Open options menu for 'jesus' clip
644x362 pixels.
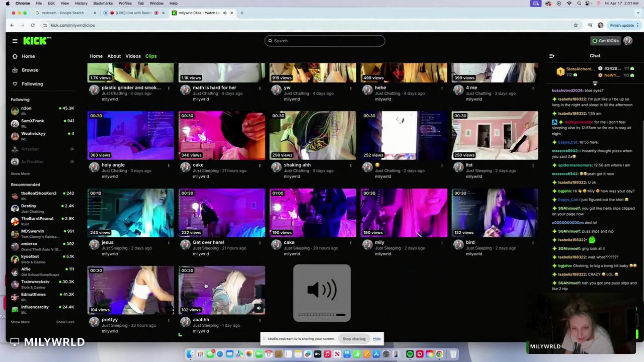pyautogui.click(x=169, y=243)
